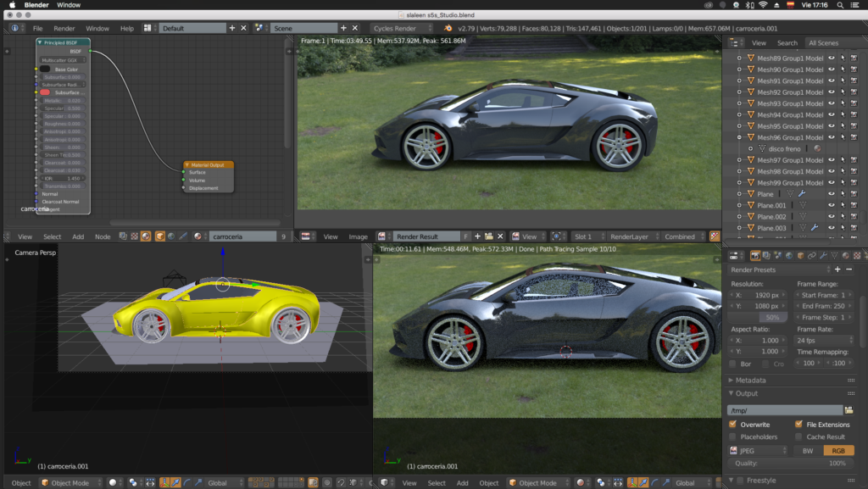Image resolution: width=868 pixels, height=489 pixels.
Task: Click the editor type icon in node editor header
Action: click(x=8, y=236)
